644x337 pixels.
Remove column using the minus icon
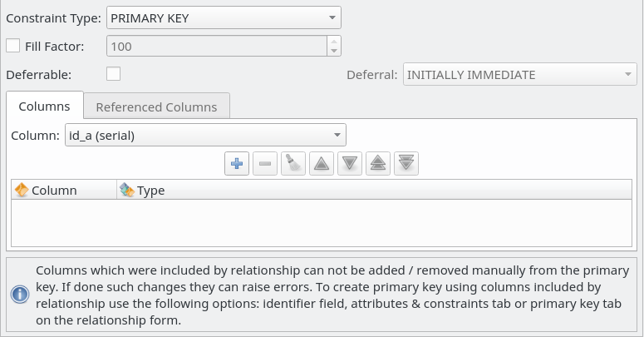click(265, 163)
